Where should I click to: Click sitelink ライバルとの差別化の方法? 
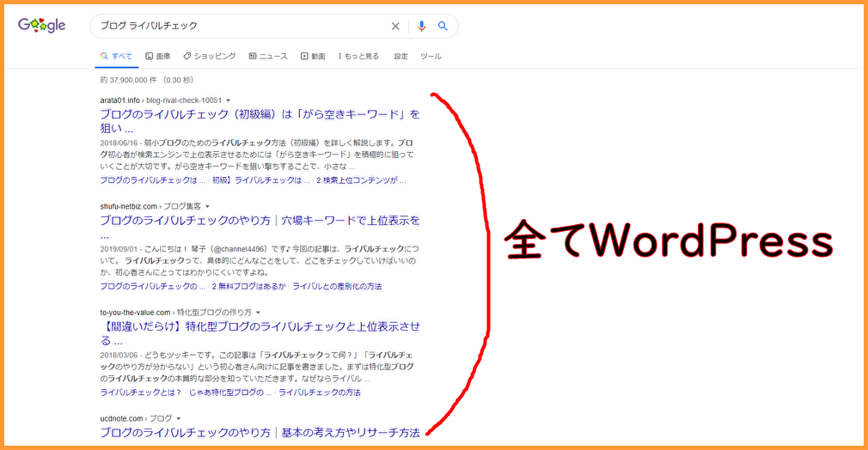[x=337, y=287]
